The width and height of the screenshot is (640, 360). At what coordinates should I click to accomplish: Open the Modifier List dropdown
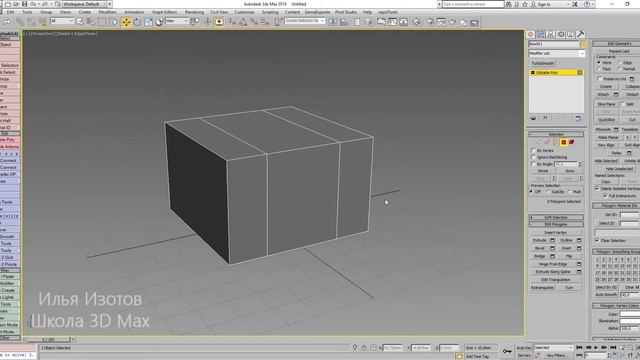coord(556,53)
